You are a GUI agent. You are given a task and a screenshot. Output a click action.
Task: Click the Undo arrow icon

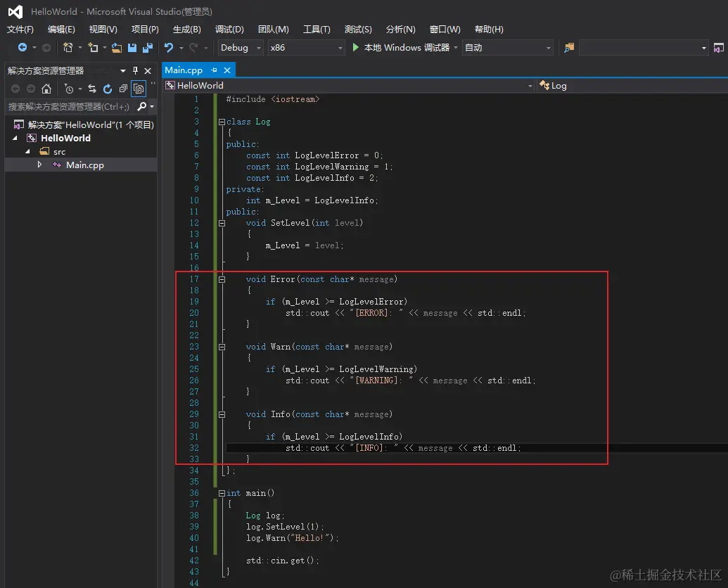coord(169,48)
